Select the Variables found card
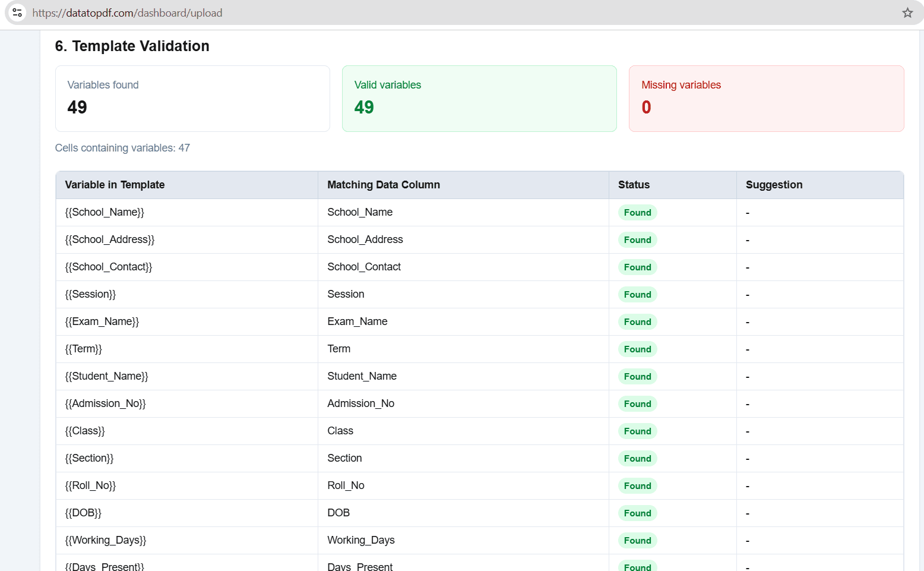 (192, 99)
